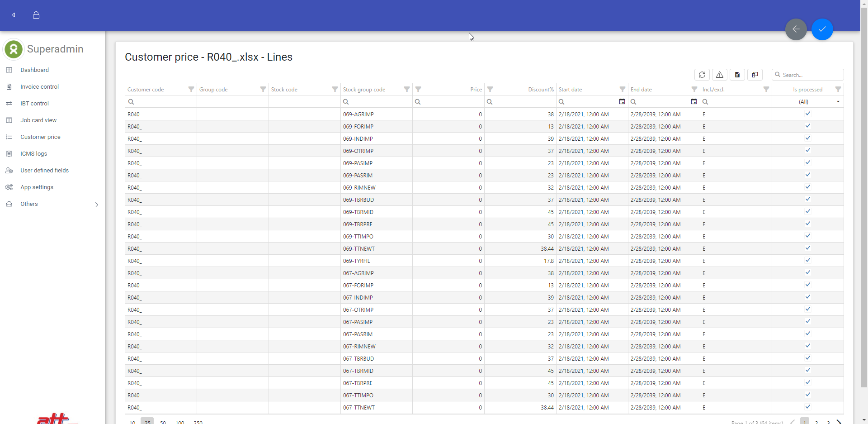Image resolution: width=868 pixels, height=424 pixels.
Task: Toggle Is processed check for 069-TYRFIL
Action: pyautogui.click(x=807, y=261)
